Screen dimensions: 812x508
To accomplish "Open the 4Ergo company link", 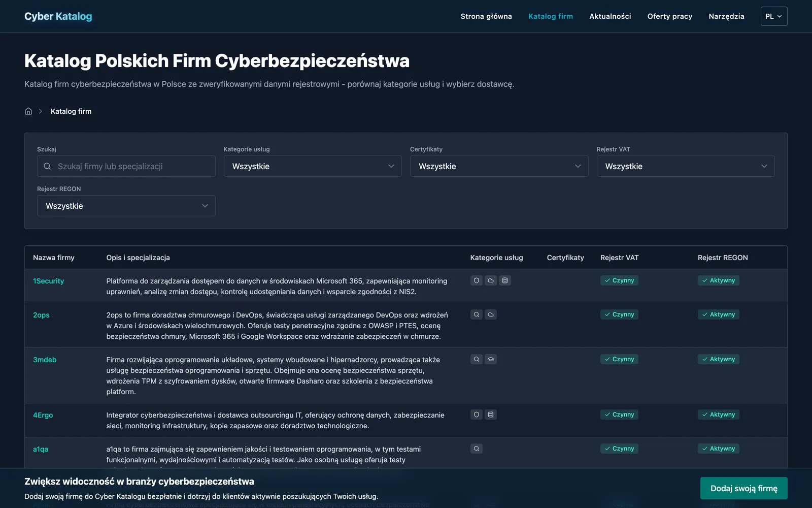I will pyautogui.click(x=43, y=415).
